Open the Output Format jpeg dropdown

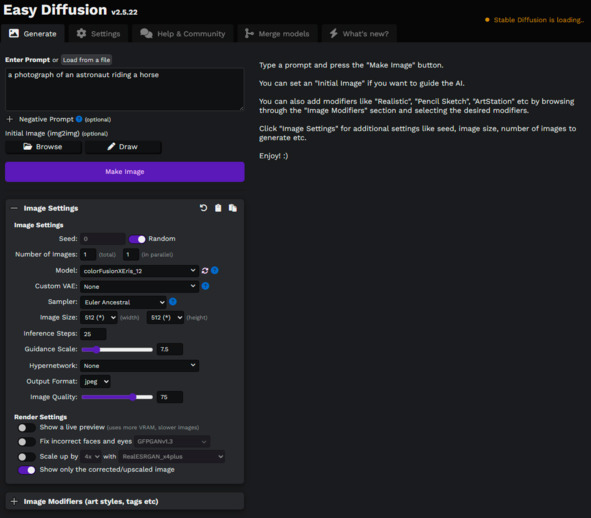[96, 382]
